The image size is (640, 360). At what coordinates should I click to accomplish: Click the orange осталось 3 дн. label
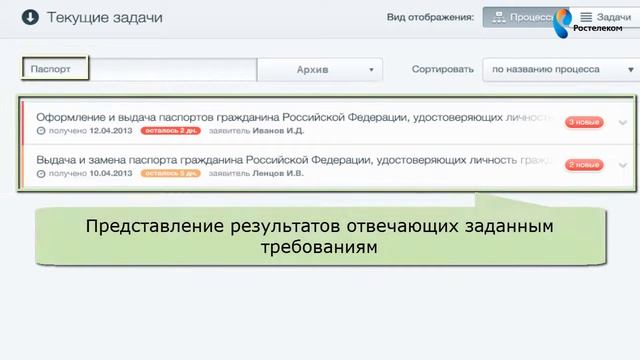click(x=171, y=173)
